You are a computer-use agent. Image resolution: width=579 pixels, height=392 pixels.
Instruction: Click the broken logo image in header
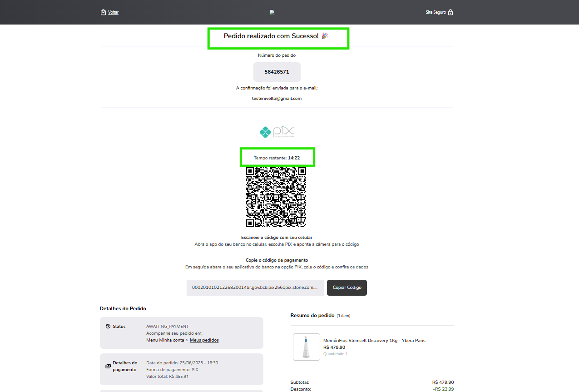tap(272, 12)
